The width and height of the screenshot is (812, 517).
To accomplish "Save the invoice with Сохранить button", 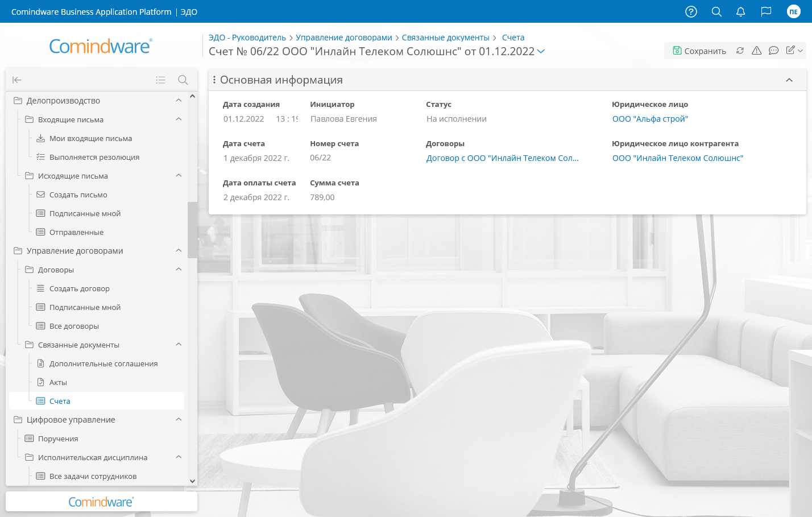I will [x=699, y=51].
